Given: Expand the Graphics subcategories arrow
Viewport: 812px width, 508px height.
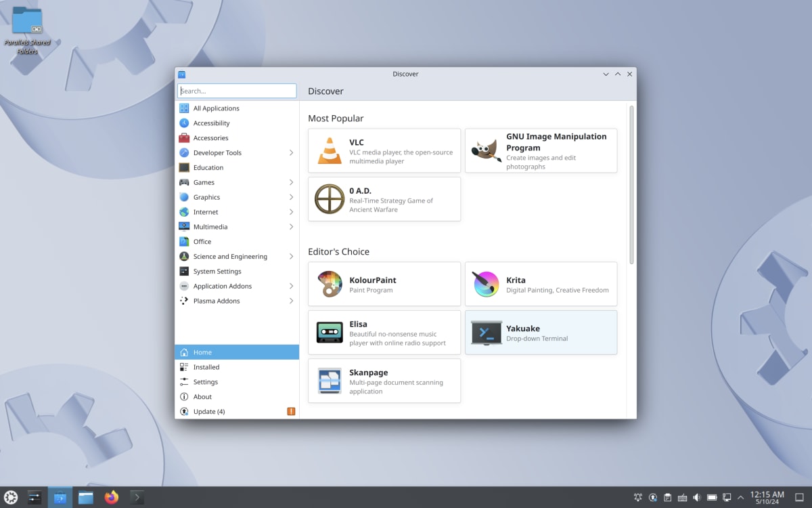Looking at the screenshot, I should click(x=291, y=197).
